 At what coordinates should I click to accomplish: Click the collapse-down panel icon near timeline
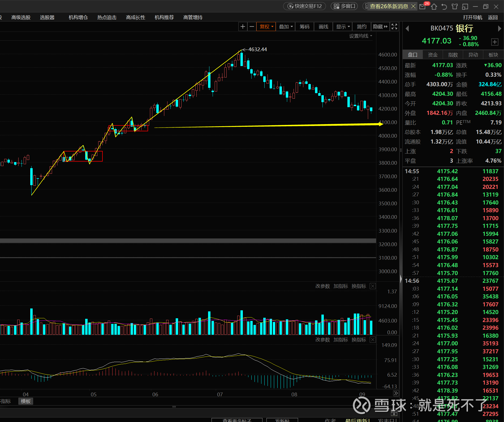pos(394,413)
